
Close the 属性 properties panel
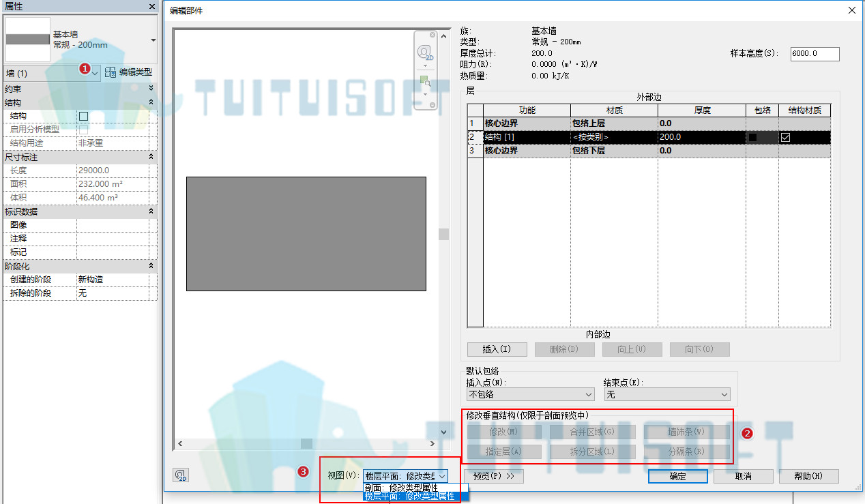pyautogui.click(x=153, y=6)
